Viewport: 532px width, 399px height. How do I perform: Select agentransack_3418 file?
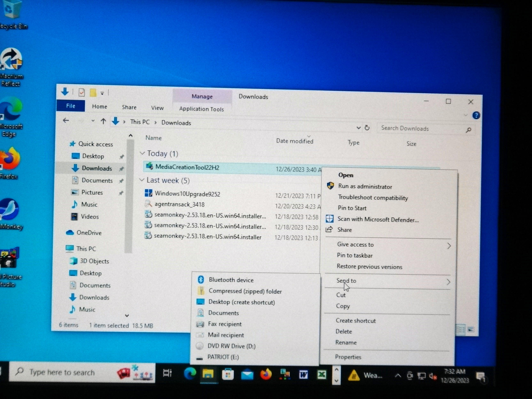(x=179, y=204)
